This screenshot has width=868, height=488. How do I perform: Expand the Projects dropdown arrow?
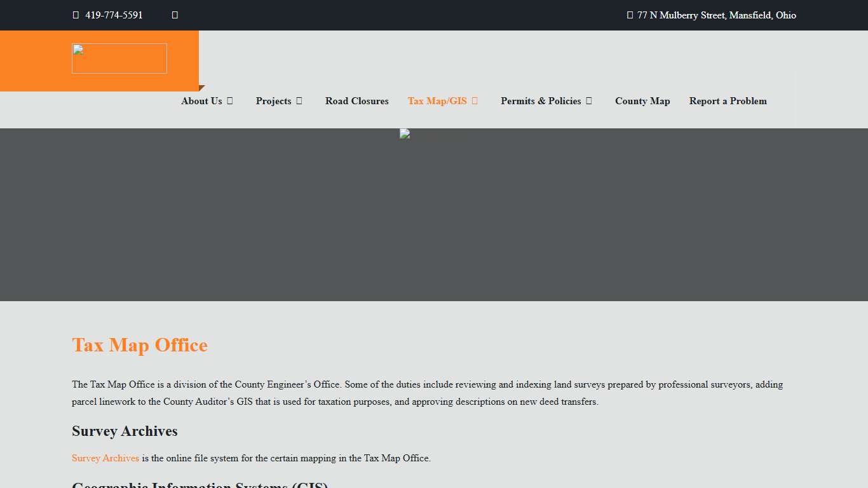point(299,101)
